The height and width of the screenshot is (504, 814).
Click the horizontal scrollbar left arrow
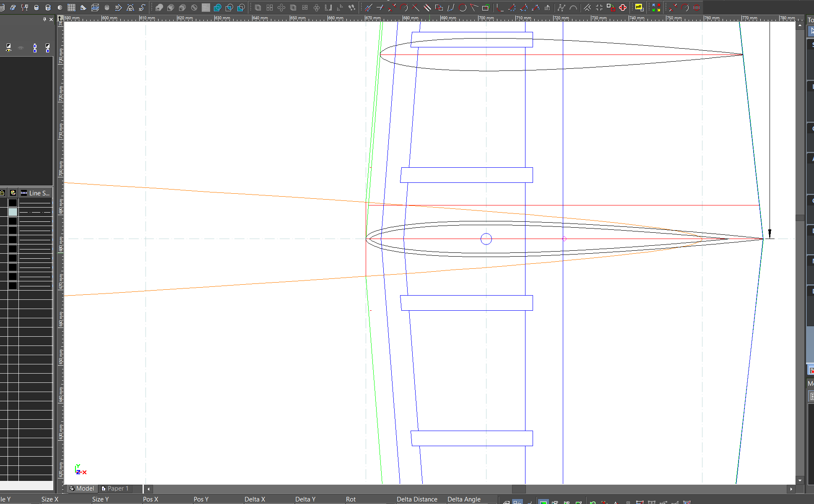click(x=148, y=489)
